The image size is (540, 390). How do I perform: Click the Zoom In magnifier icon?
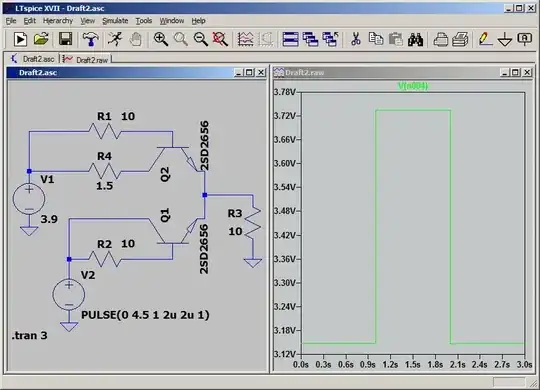point(160,39)
